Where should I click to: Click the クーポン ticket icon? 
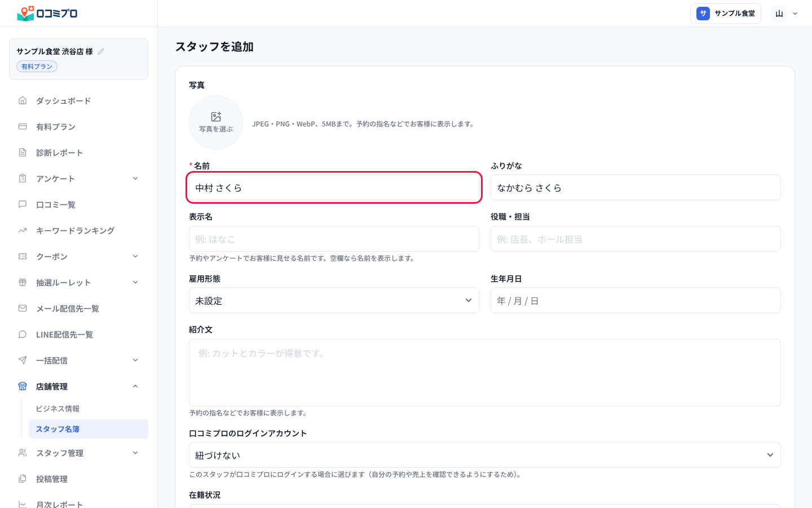tap(23, 256)
